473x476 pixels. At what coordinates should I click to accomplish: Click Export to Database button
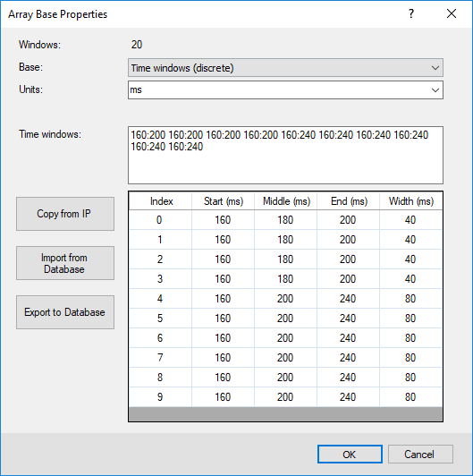[x=65, y=312]
